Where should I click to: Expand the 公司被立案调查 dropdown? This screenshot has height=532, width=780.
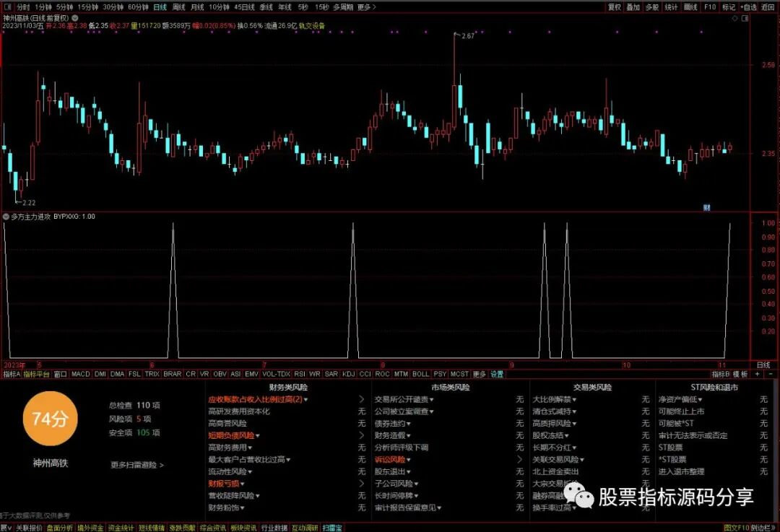[431, 411]
